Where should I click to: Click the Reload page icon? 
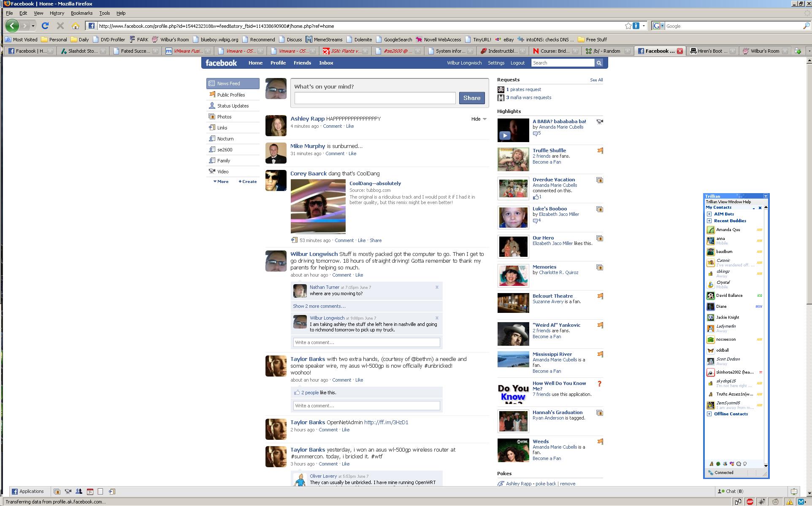(45, 26)
